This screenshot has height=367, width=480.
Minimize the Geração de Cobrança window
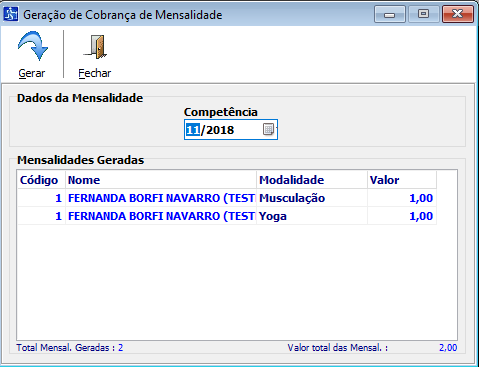tap(390, 14)
